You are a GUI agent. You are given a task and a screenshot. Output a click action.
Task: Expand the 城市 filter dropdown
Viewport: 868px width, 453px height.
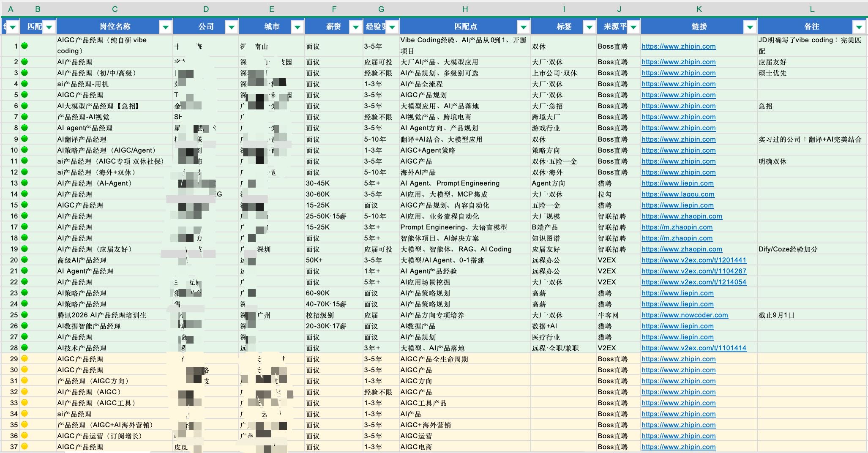[x=298, y=27]
